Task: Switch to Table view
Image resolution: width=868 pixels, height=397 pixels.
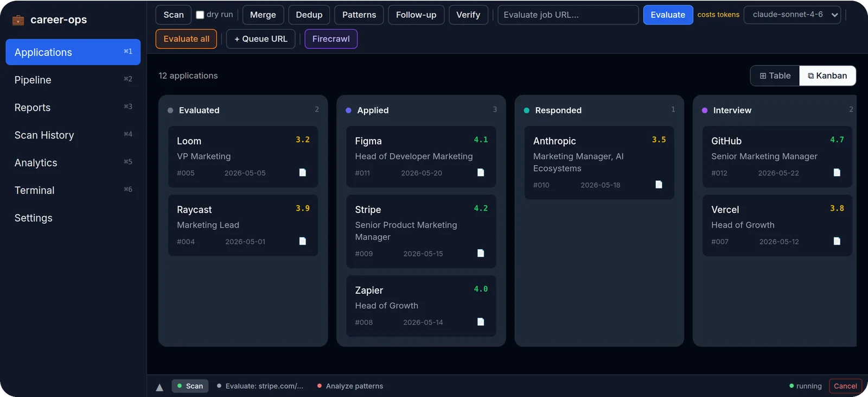Action: point(775,75)
